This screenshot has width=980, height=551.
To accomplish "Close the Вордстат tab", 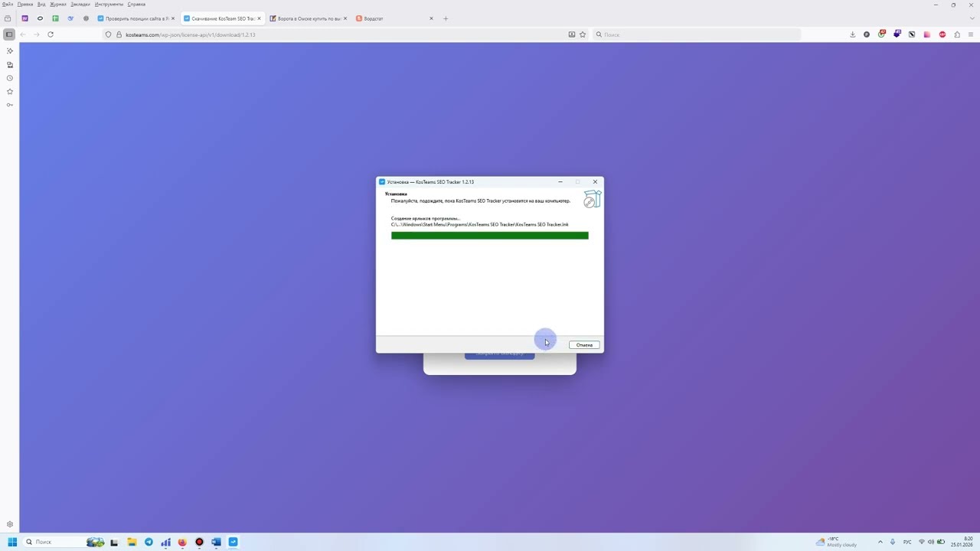I will click(x=431, y=18).
